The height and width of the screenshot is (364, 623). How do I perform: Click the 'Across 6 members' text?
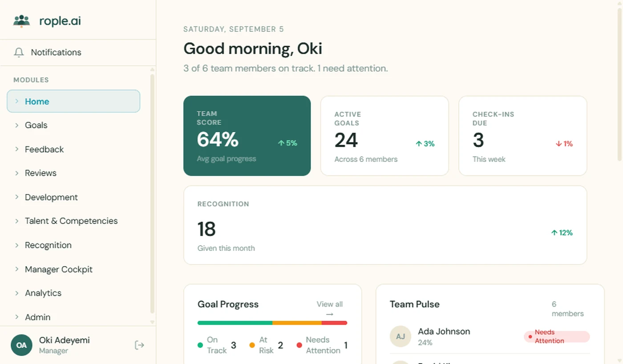[366, 159]
